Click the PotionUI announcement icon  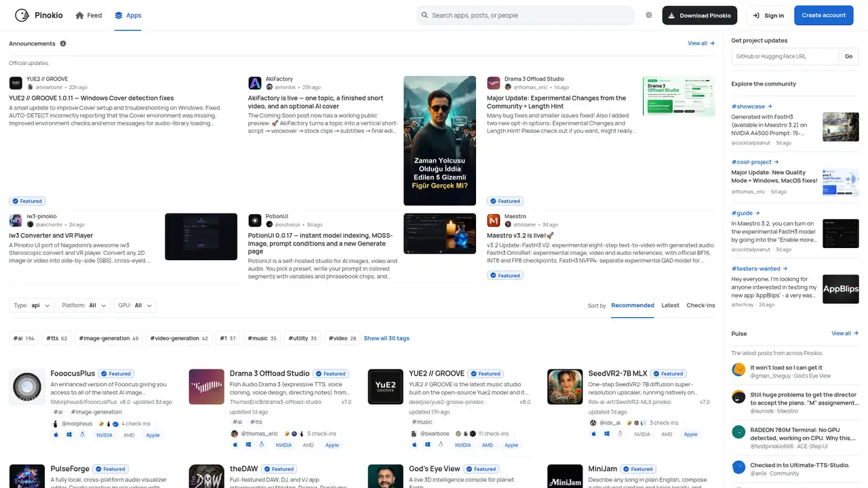(x=255, y=220)
